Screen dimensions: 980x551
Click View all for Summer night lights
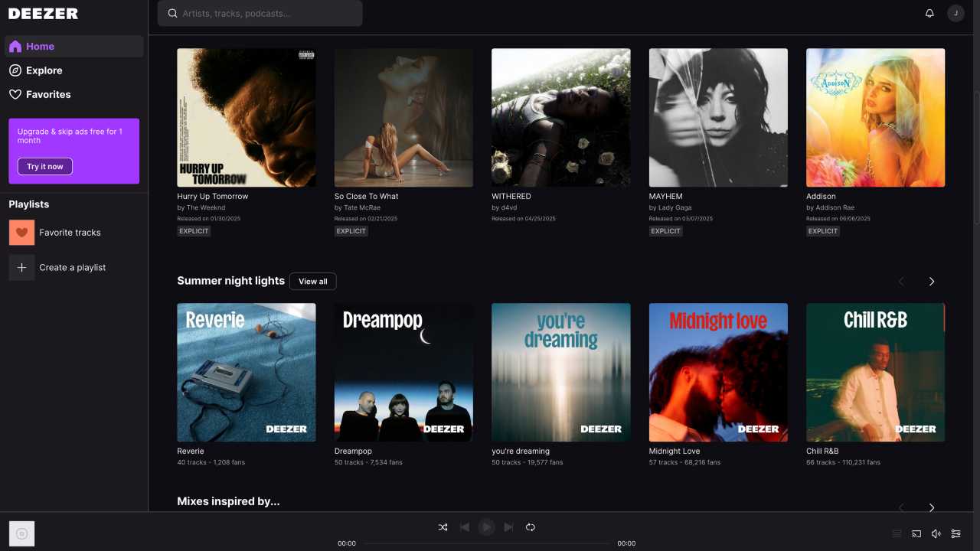point(313,282)
